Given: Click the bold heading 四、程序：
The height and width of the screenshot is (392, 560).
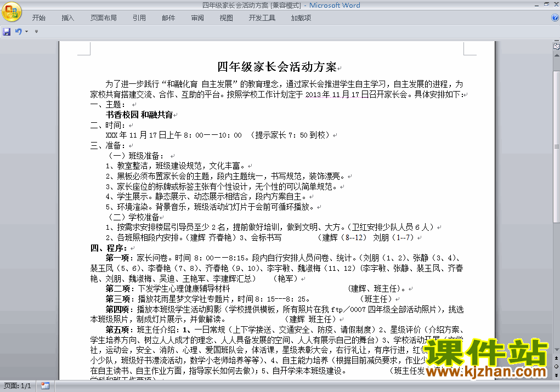Looking at the screenshot, I should (x=109, y=248).
